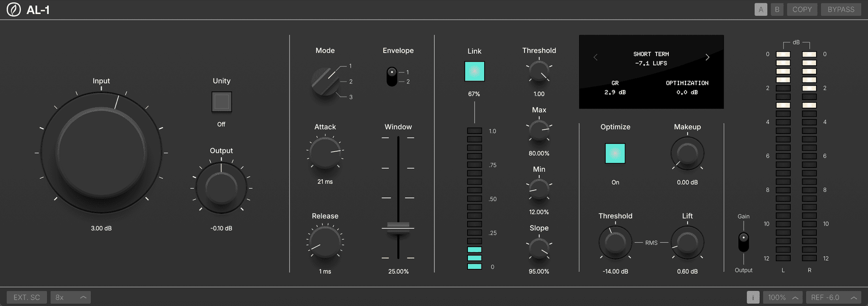Show previous display mode with left chevron
This screenshot has height=306, width=868.
(x=595, y=57)
